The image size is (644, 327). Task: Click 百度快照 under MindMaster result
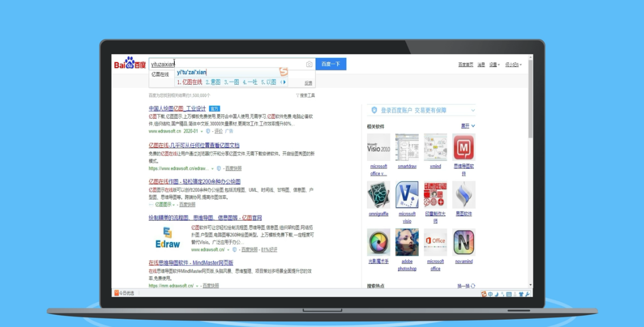click(x=211, y=286)
